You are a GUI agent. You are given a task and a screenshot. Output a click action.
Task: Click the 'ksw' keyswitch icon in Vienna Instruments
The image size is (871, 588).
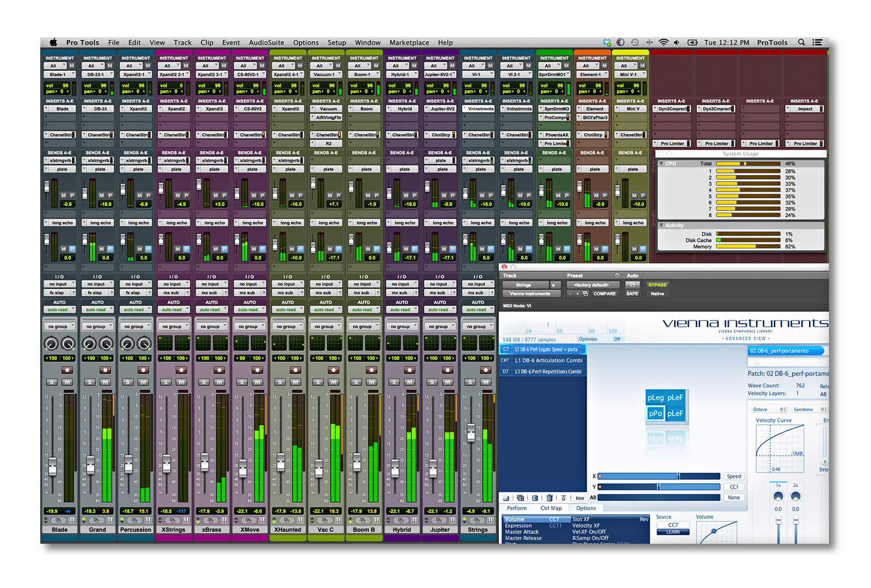tap(580, 498)
